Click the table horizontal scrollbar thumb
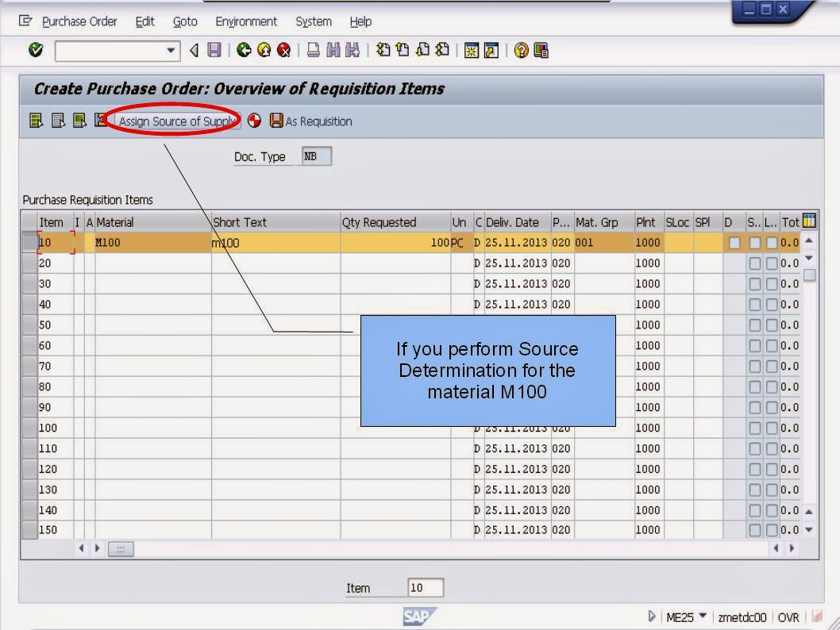The image size is (840, 630). click(121, 548)
